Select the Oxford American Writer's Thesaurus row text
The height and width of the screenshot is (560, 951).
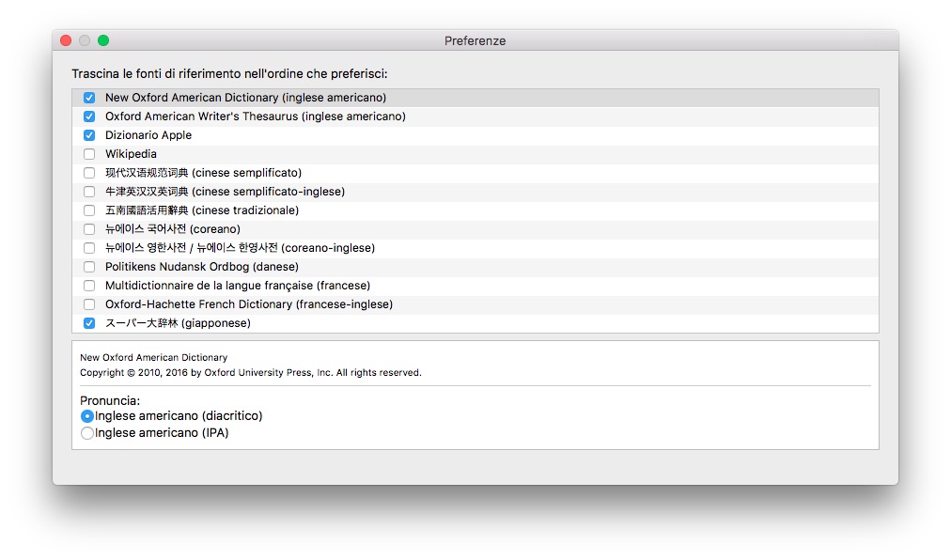click(x=256, y=117)
